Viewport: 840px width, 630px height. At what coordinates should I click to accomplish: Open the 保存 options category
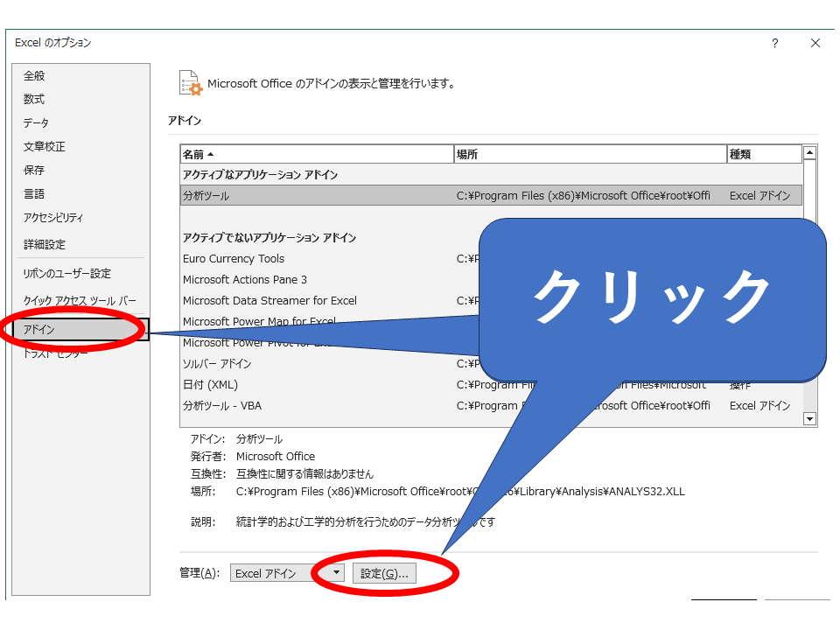click(34, 171)
